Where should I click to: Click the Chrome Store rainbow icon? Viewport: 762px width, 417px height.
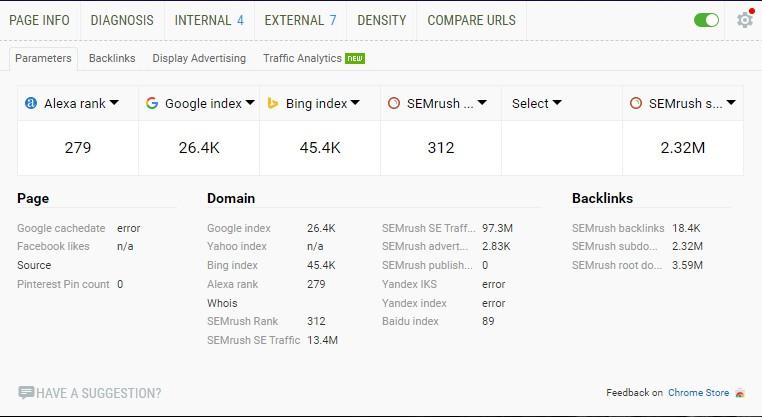click(x=740, y=393)
